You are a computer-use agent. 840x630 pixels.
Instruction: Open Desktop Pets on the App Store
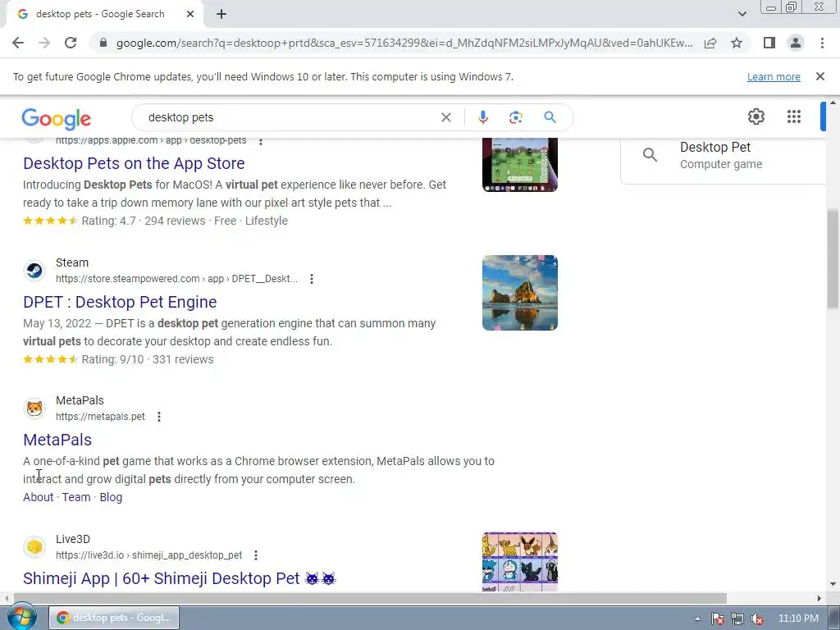[x=134, y=163]
